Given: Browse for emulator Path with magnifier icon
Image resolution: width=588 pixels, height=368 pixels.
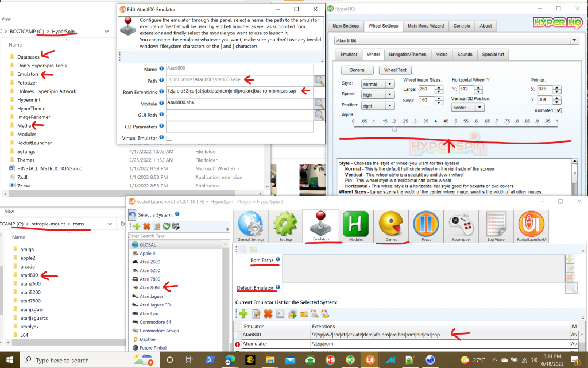Looking at the screenshot, I should coord(319,80).
